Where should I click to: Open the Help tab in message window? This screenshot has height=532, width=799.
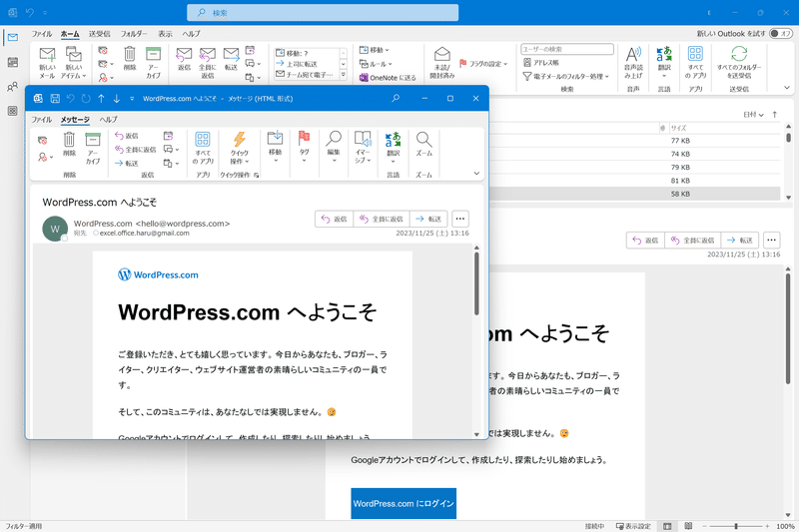pyautogui.click(x=108, y=120)
